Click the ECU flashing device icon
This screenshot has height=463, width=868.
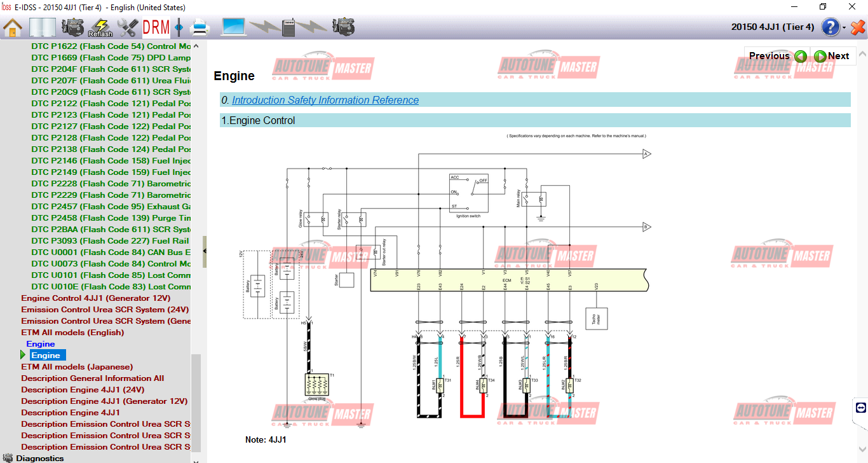287,27
